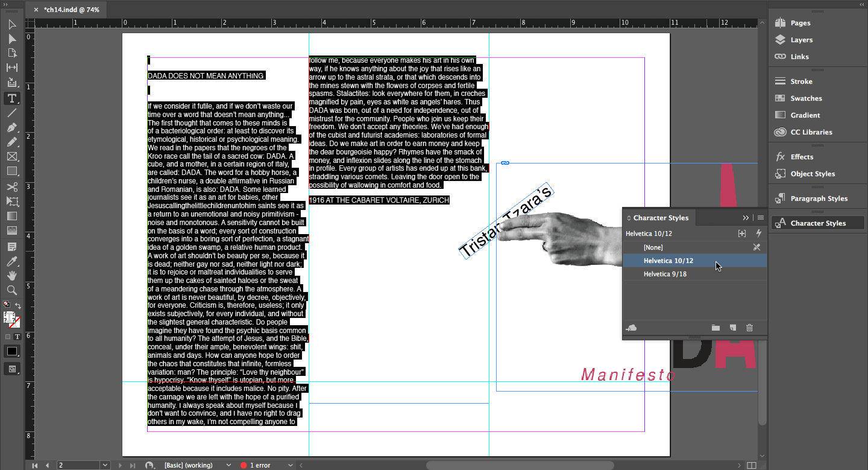Click the Line tool
This screenshot has width=868, height=470.
[11, 113]
